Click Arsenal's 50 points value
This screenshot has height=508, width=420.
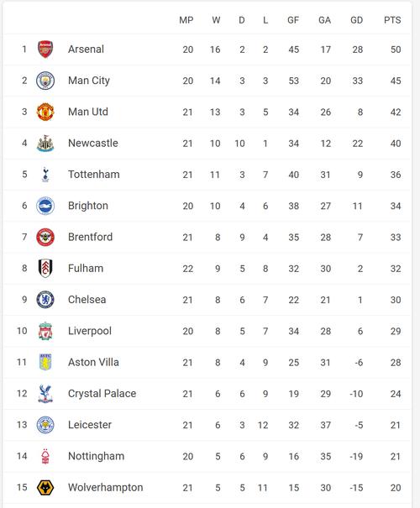[x=396, y=50]
